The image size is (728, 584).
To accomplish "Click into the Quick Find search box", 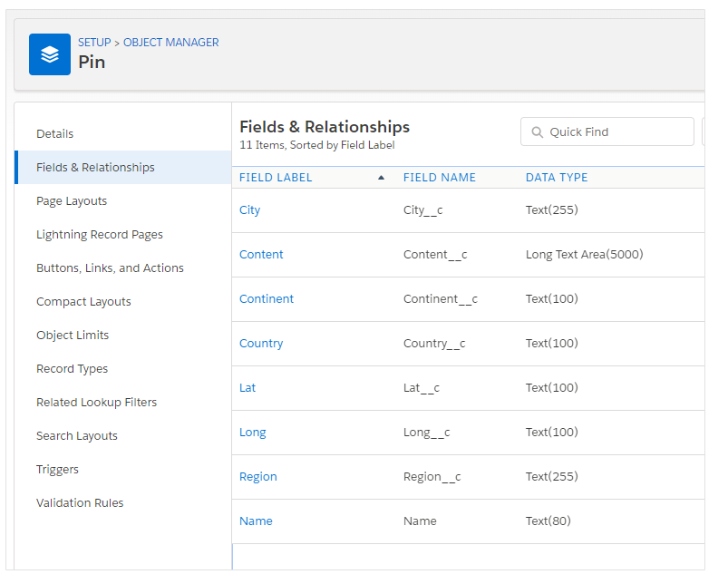I will (607, 131).
